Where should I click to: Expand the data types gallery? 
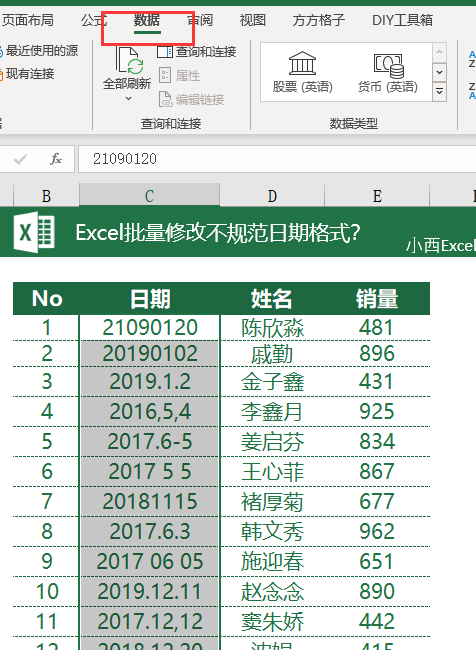439,92
